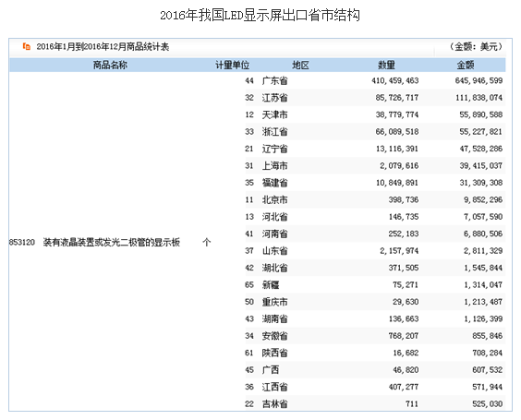
Task: Click the region '山东省'
Action: pos(274,251)
